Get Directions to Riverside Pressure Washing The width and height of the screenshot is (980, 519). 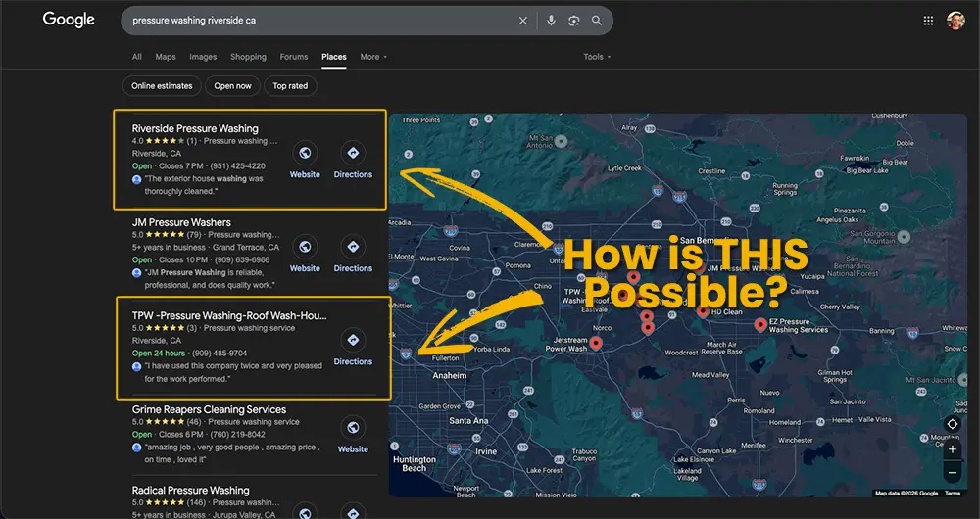[353, 161]
